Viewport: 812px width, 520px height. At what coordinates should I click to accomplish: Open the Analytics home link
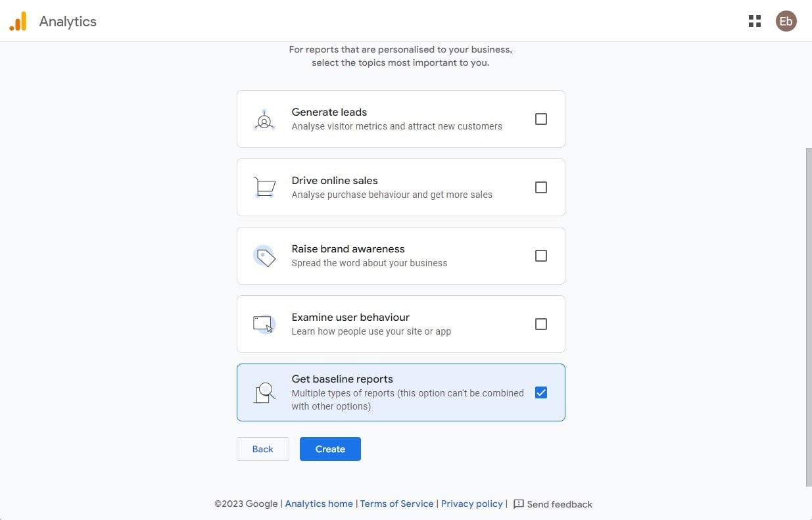tap(319, 504)
